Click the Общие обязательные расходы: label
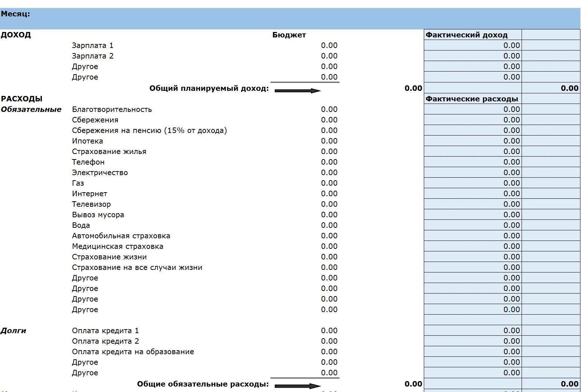Viewport: 583px width, 392px height. coord(203,384)
